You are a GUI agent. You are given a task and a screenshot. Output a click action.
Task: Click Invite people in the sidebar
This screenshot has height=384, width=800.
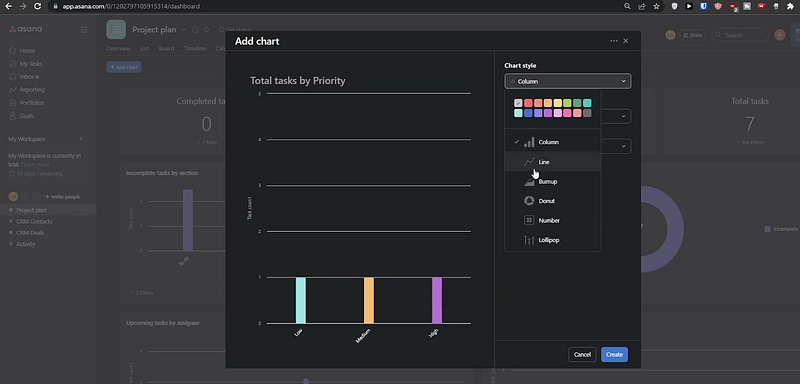tap(63, 197)
